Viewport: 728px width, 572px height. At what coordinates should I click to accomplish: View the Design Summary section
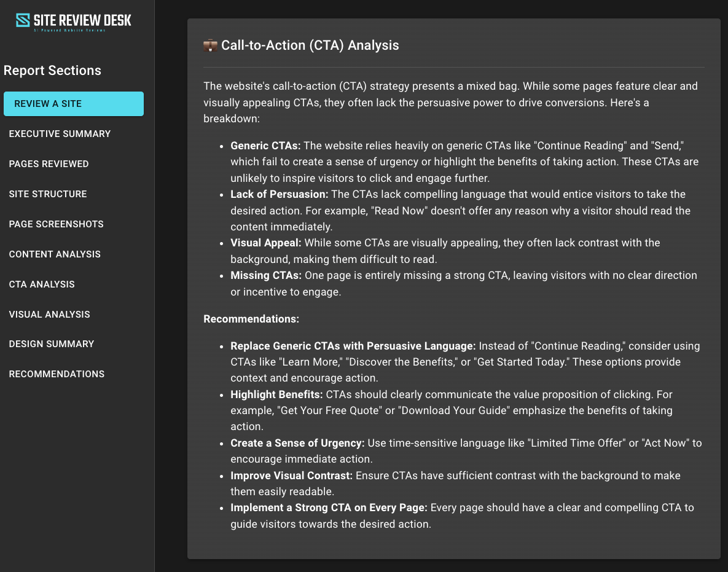click(x=52, y=344)
